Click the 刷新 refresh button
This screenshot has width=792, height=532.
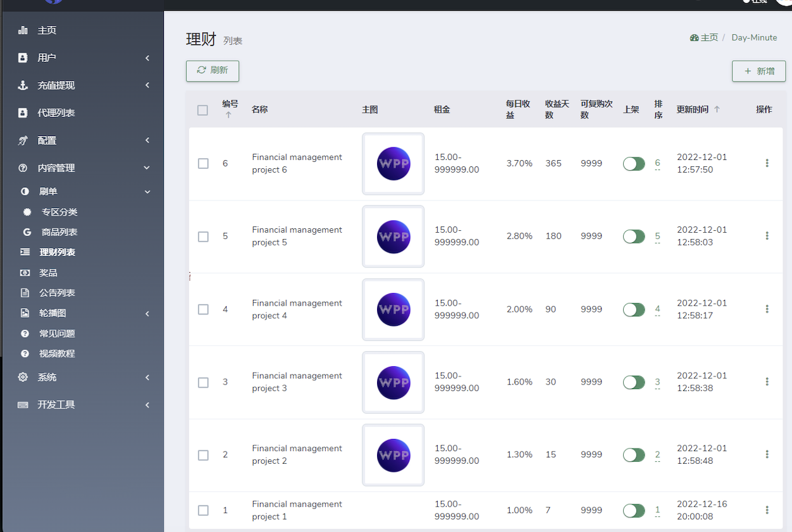pyautogui.click(x=213, y=71)
